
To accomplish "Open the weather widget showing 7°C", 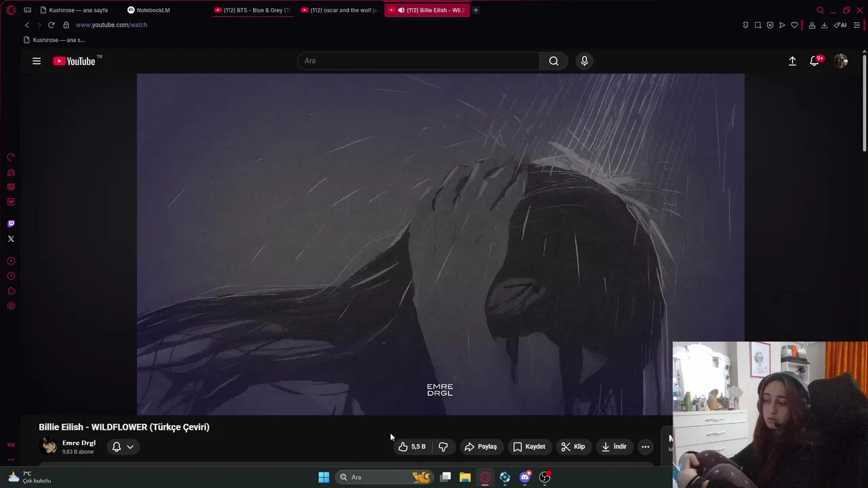I will pyautogui.click(x=30, y=477).
